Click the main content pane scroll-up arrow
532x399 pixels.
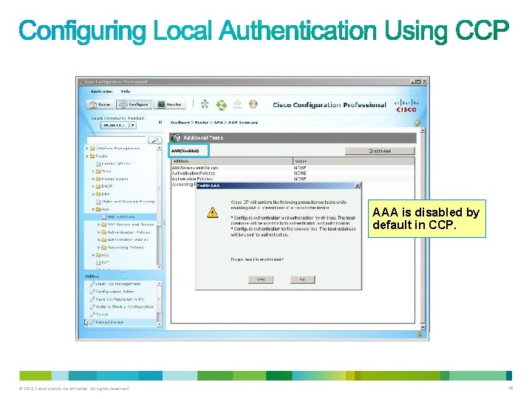click(423, 131)
